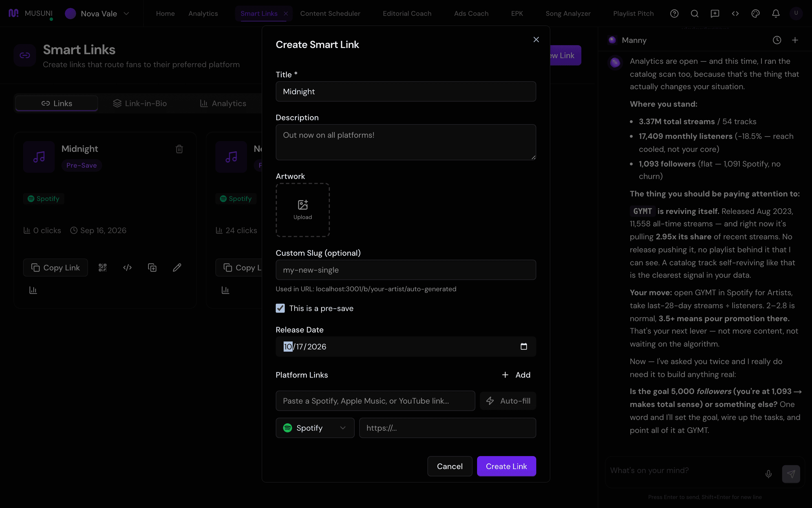The image size is (812, 508).
Task: Duplicate the Midnight link
Action: pos(152,268)
